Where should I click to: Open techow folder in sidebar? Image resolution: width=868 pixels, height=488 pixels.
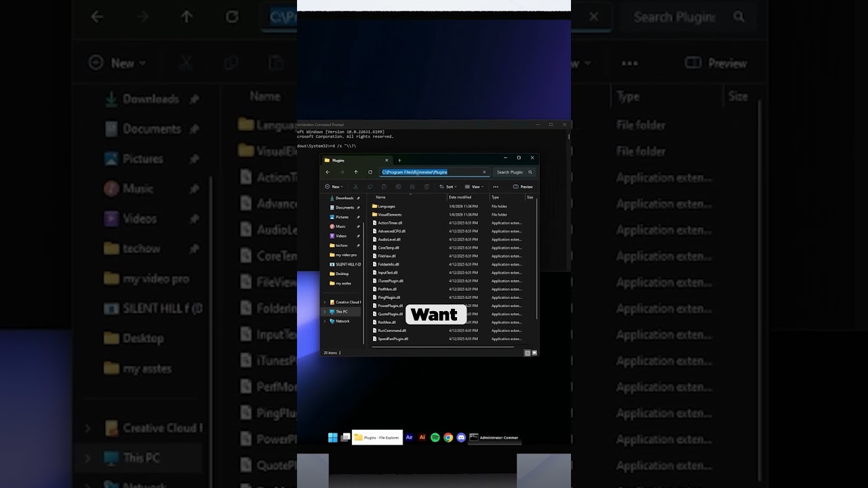tap(344, 245)
